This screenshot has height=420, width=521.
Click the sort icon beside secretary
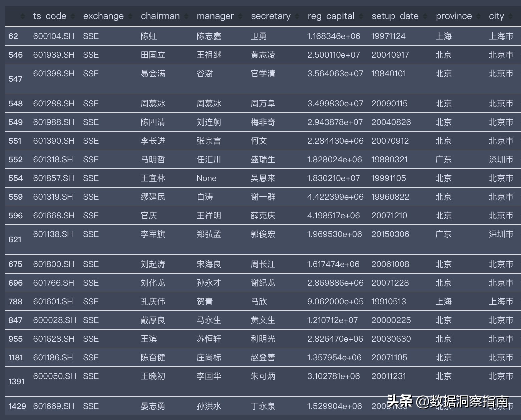click(x=296, y=16)
